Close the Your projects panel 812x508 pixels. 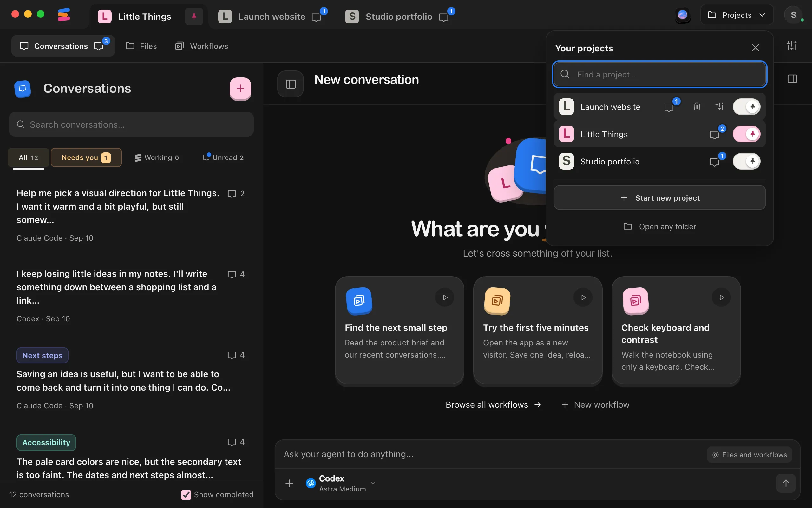point(755,48)
